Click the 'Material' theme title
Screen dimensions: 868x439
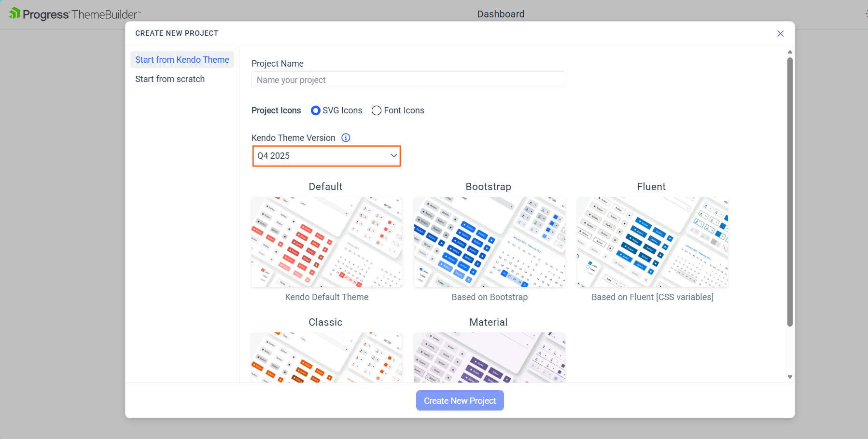[489, 322]
